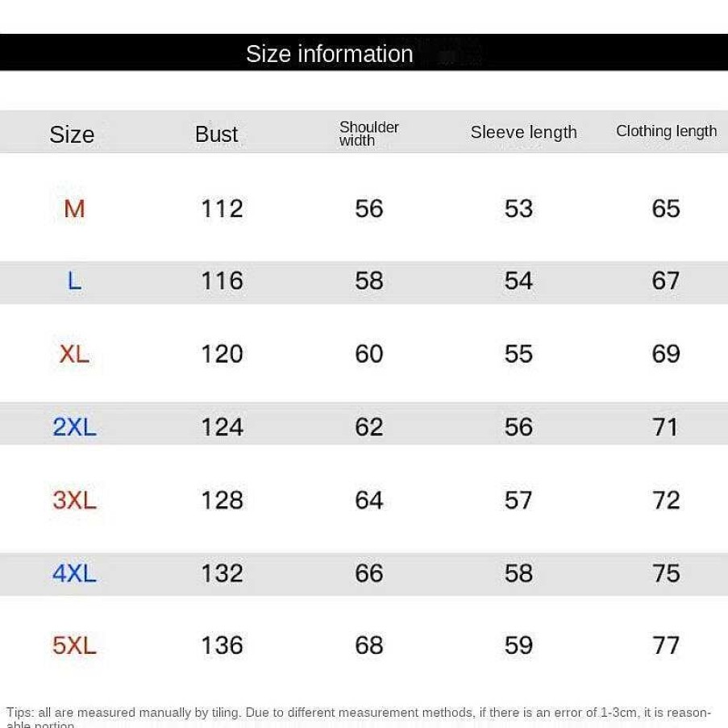Choose the 2XL size label

pyautogui.click(x=74, y=427)
